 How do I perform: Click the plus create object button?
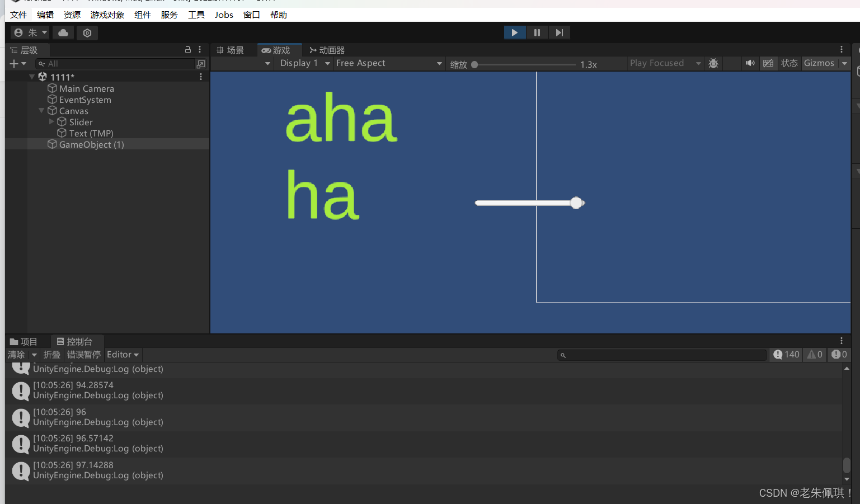pyautogui.click(x=14, y=64)
